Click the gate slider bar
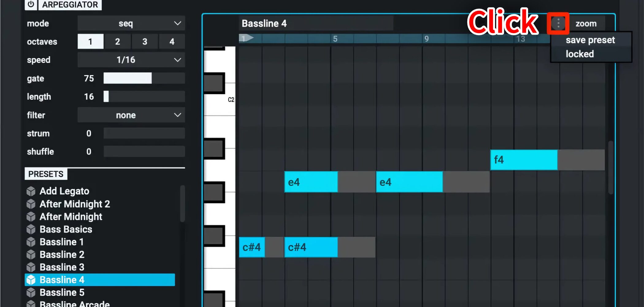The height and width of the screenshot is (307, 644). pyautogui.click(x=144, y=78)
